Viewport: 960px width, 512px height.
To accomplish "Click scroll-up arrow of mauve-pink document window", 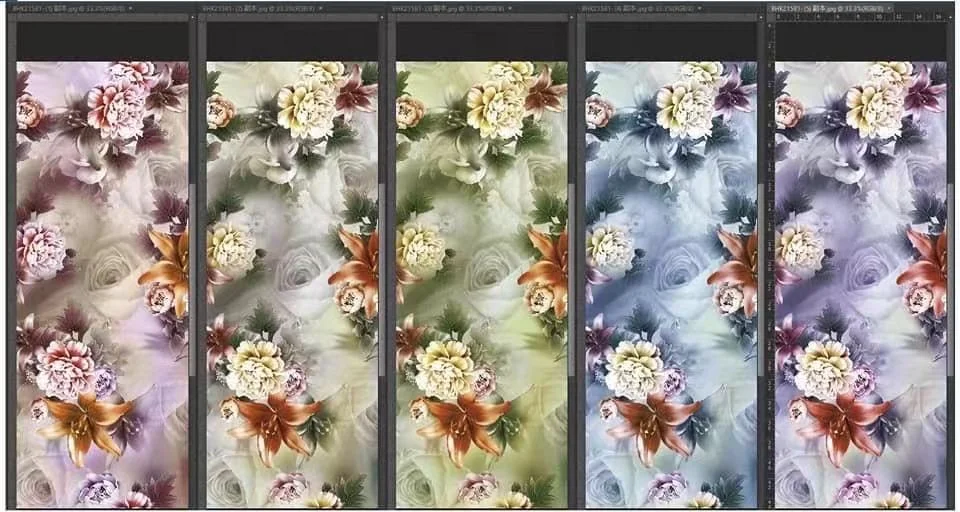I will [x=193, y=18].
